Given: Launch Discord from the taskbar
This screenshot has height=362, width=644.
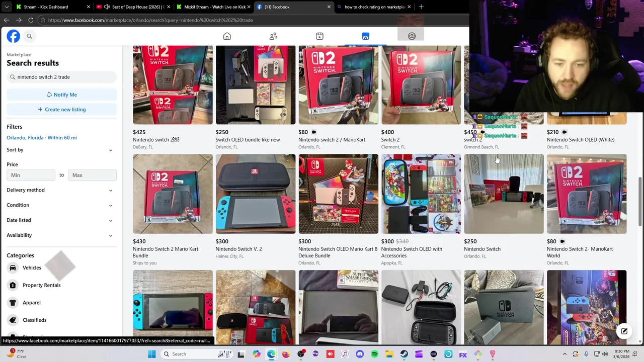Looking at the screenshot, I should 360,354.
